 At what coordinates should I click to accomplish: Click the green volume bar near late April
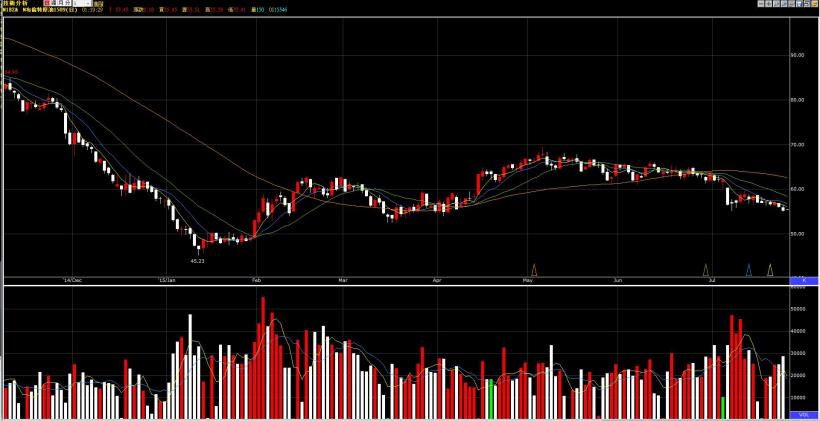[491, 399]
